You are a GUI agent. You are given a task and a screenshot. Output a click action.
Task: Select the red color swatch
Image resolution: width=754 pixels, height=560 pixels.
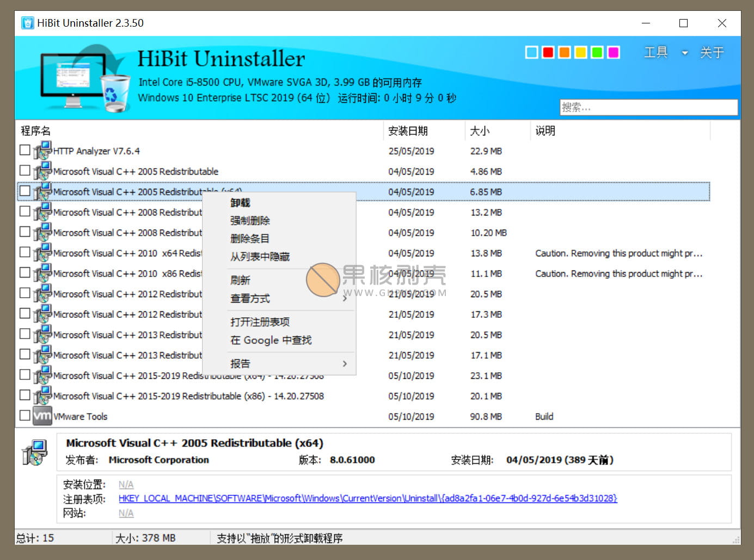point(548,52)
